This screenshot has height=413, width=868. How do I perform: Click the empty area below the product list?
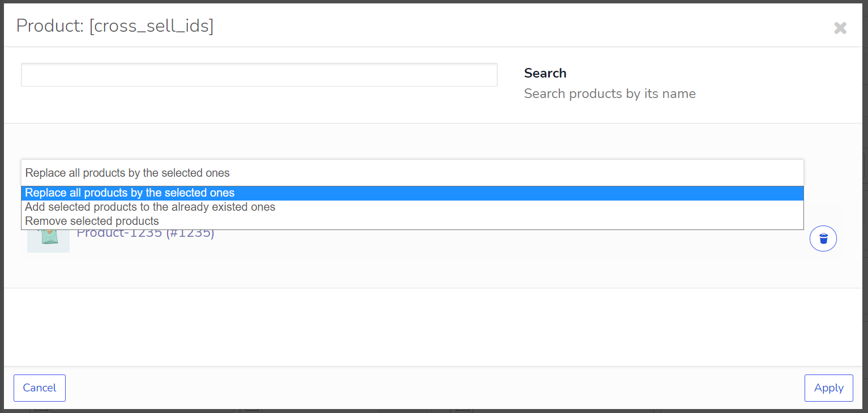pos(433,327)
